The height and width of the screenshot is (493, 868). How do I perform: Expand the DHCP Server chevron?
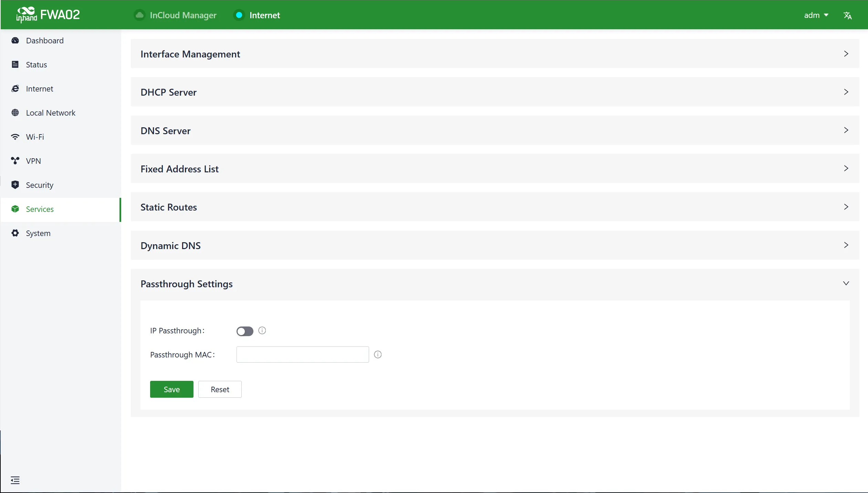(846, 92)
